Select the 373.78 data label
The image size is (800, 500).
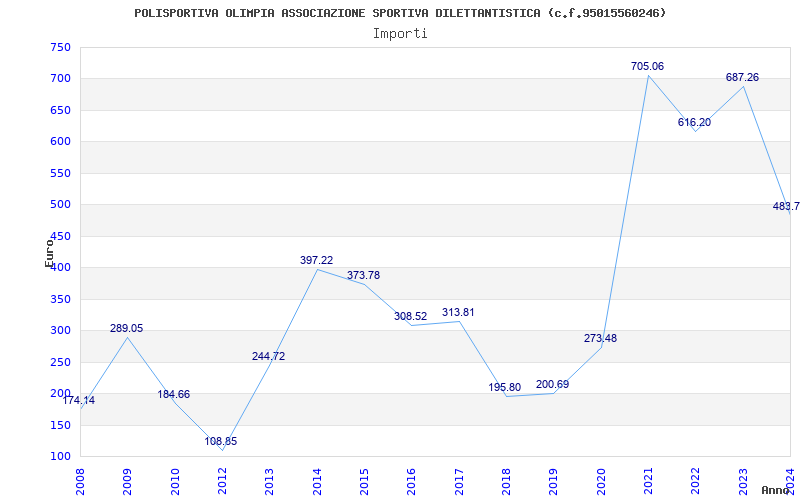[x=363, y=276]
